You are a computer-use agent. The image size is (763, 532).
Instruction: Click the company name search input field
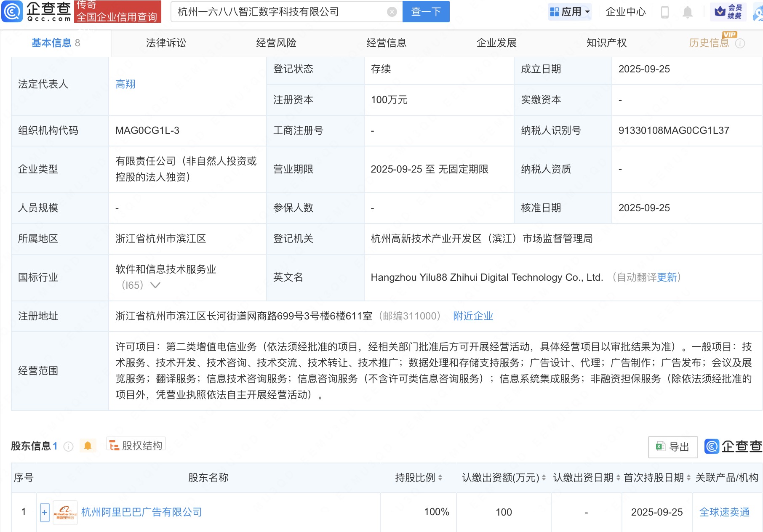(x=278, y=12)
